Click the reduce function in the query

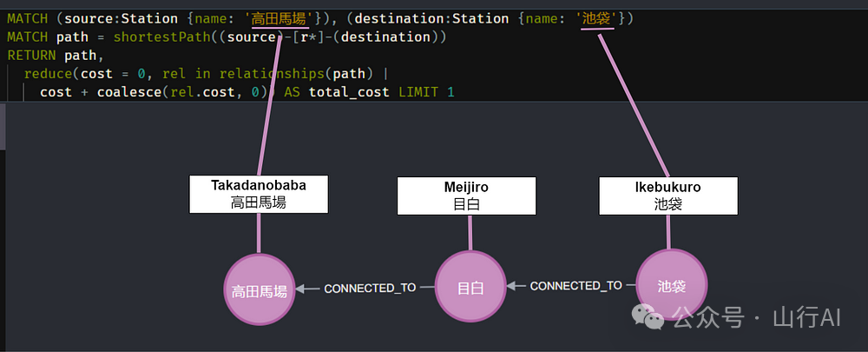point(48,74)
